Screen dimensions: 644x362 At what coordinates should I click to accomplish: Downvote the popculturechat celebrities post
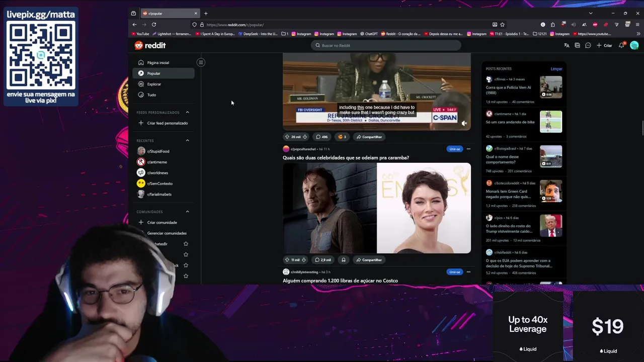304,260
